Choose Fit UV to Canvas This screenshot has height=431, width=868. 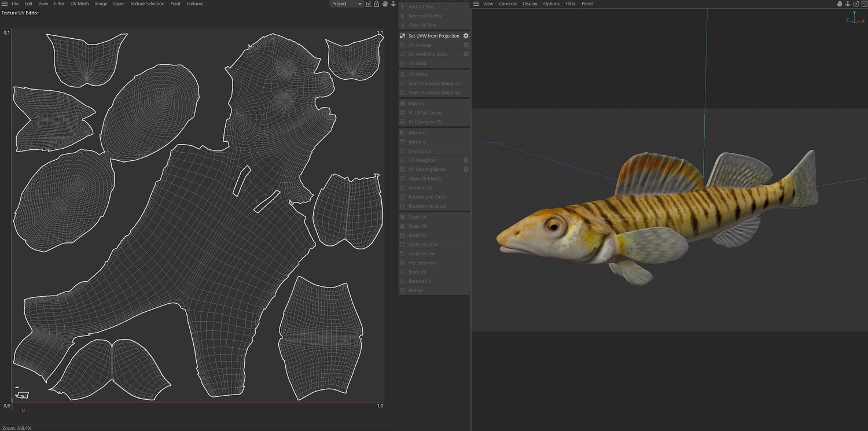click(434, 113)
